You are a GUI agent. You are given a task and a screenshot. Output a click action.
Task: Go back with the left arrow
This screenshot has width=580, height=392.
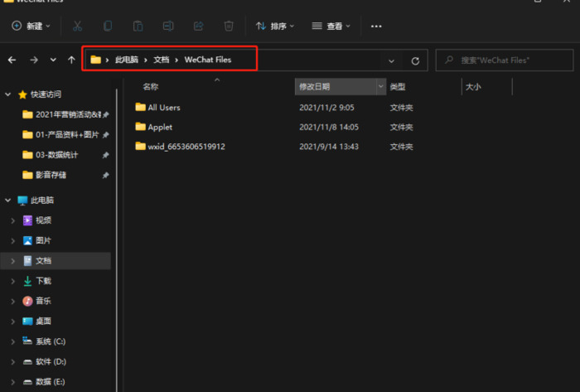pyautogui.click(x=12, y=60)
